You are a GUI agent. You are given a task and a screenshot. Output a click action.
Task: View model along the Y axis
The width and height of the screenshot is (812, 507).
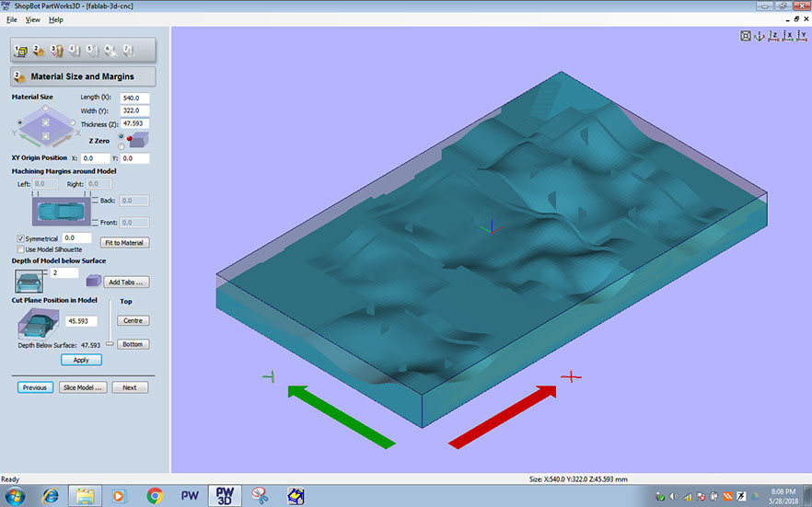pyautogui.click(x=802, y=36)
